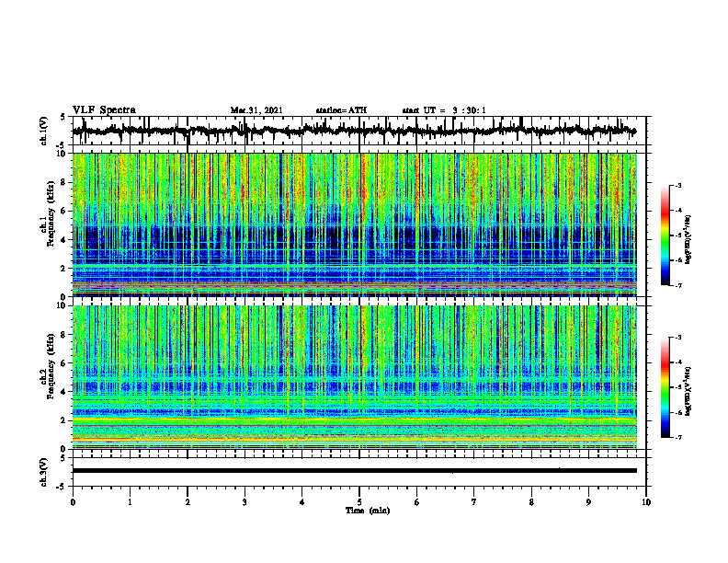Click time axis tick label "1"
Screen dimensions: 728x563
click(x=130, y=502)
